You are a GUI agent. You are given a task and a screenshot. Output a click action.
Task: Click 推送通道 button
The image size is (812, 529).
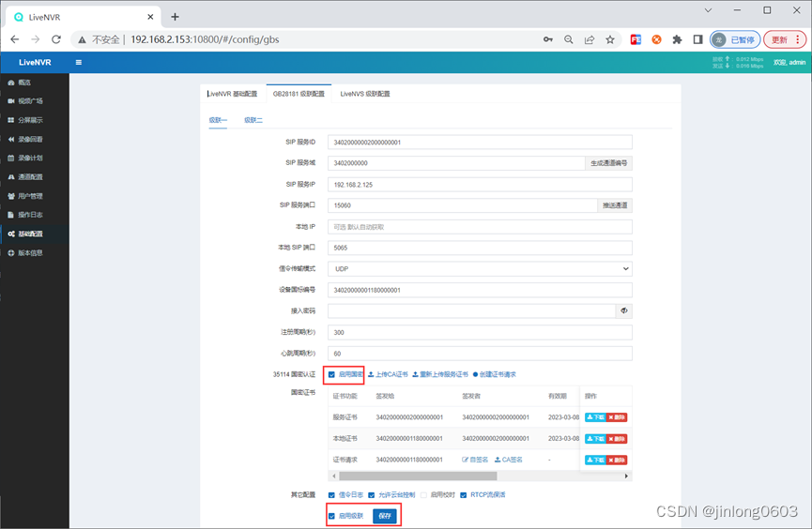pyautogui.click(x=615, y=205)
